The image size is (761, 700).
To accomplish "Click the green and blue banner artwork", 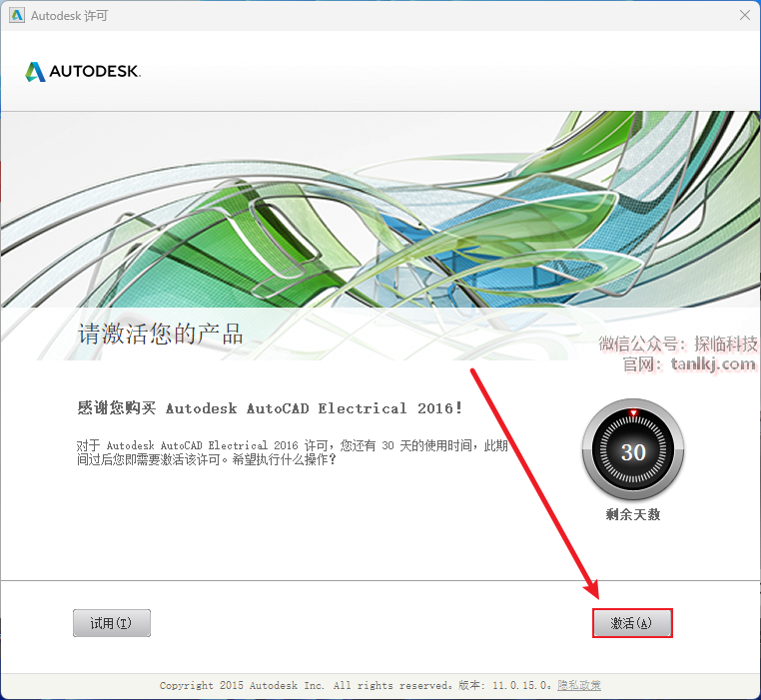I will click(380, 209).
